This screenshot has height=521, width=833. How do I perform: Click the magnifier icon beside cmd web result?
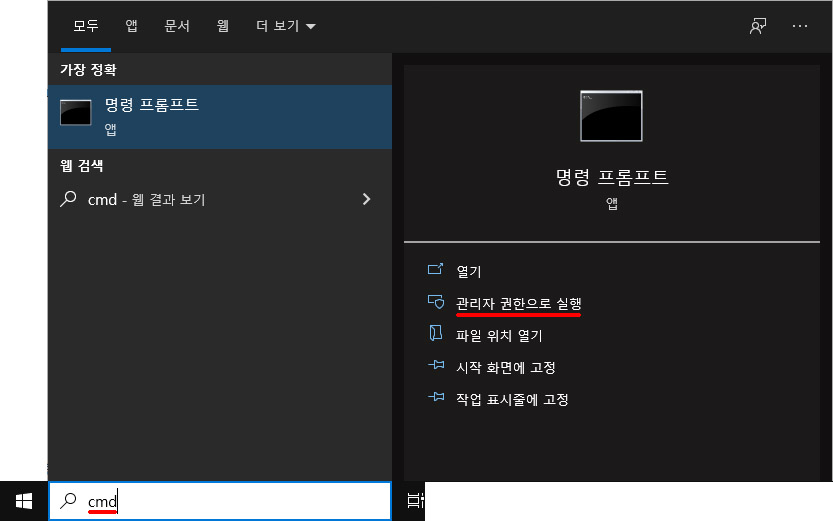click(x=69, y=199)
